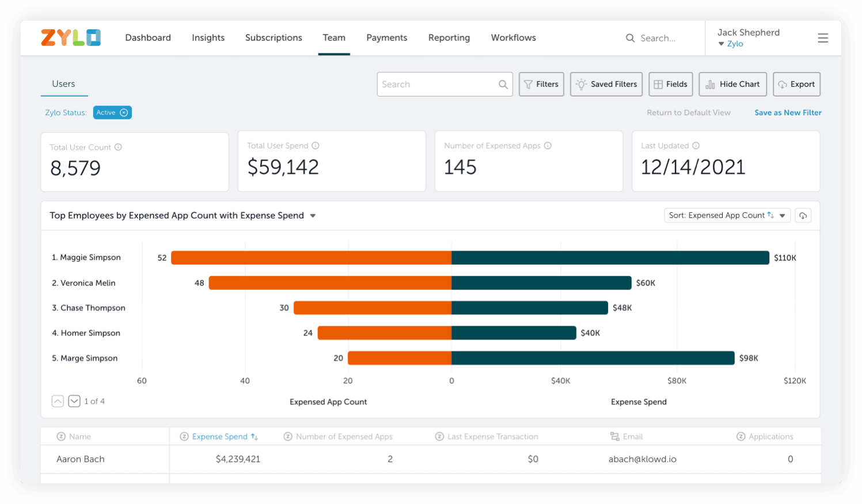Click Return to Default View
The width and height of the screenshot is (862, 504).
tap(689, 113)
